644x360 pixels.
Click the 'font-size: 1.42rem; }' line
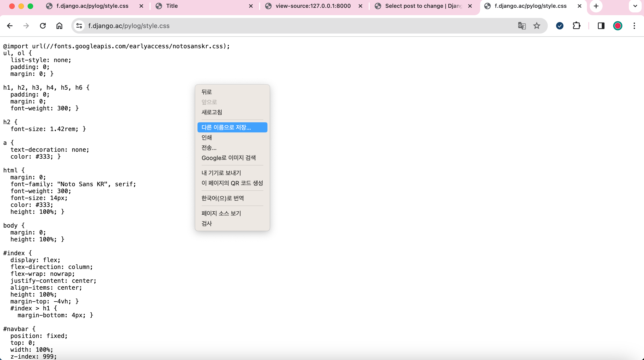coord(48,129)
